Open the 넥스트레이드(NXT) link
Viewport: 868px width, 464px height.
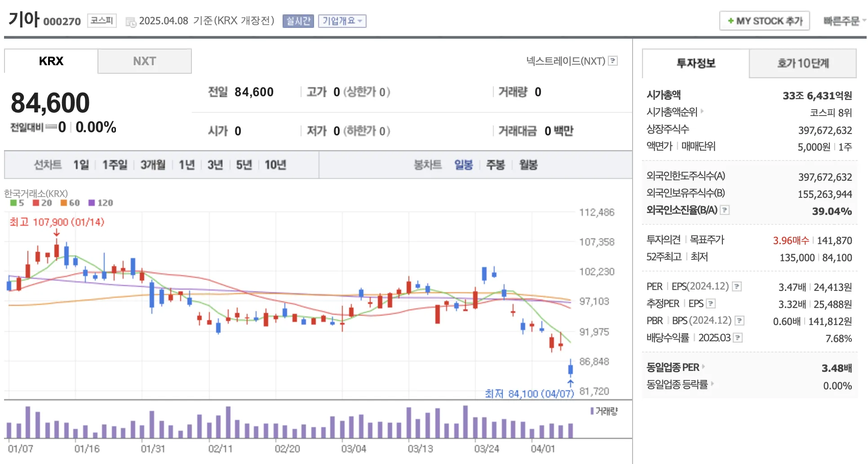[x=566, y=61]
